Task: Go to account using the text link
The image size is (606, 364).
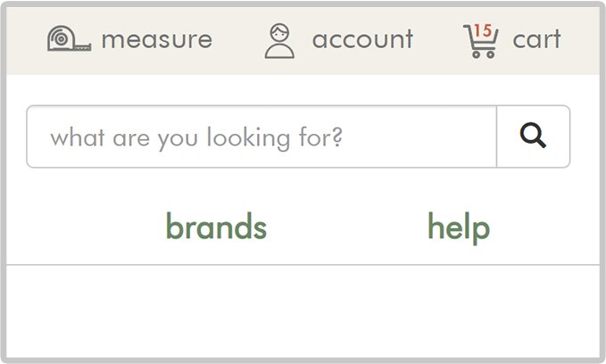Action: pos(362,39)
